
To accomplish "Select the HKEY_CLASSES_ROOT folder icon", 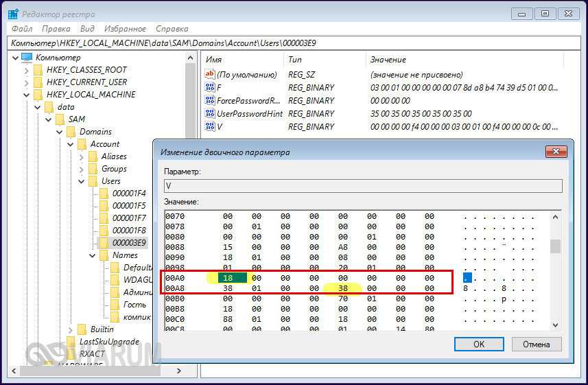I will (x=38, y=70).
